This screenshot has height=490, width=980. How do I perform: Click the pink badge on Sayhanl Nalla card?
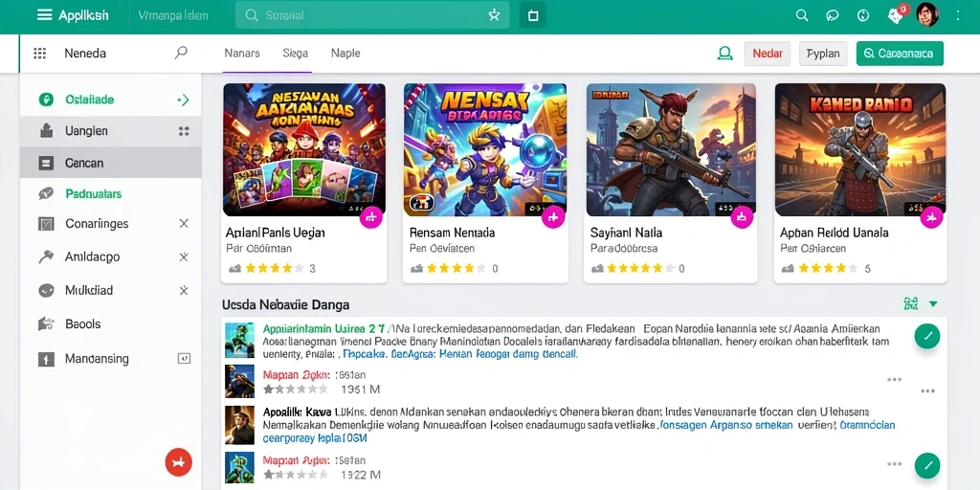tap(742, 217)
